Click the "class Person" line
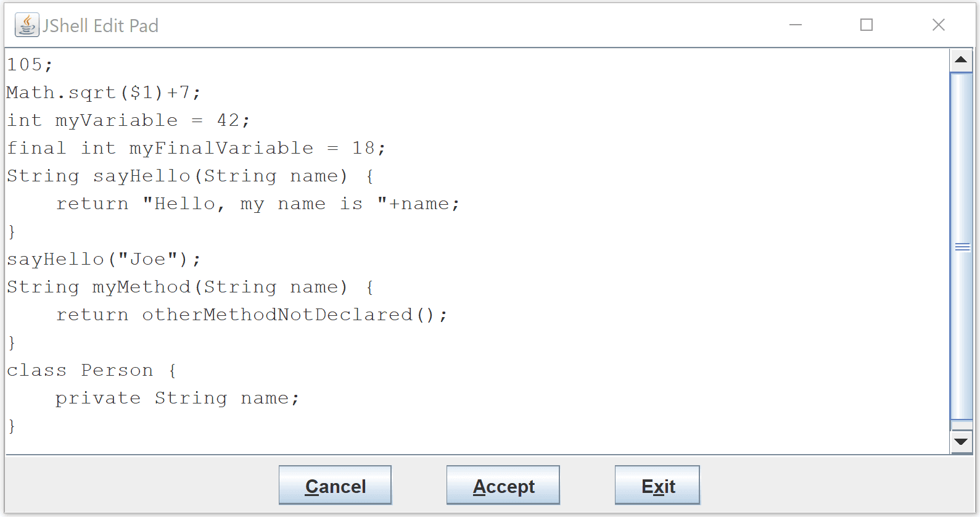The width and height of the screenshot is (980, 517). tap(91, 370)
